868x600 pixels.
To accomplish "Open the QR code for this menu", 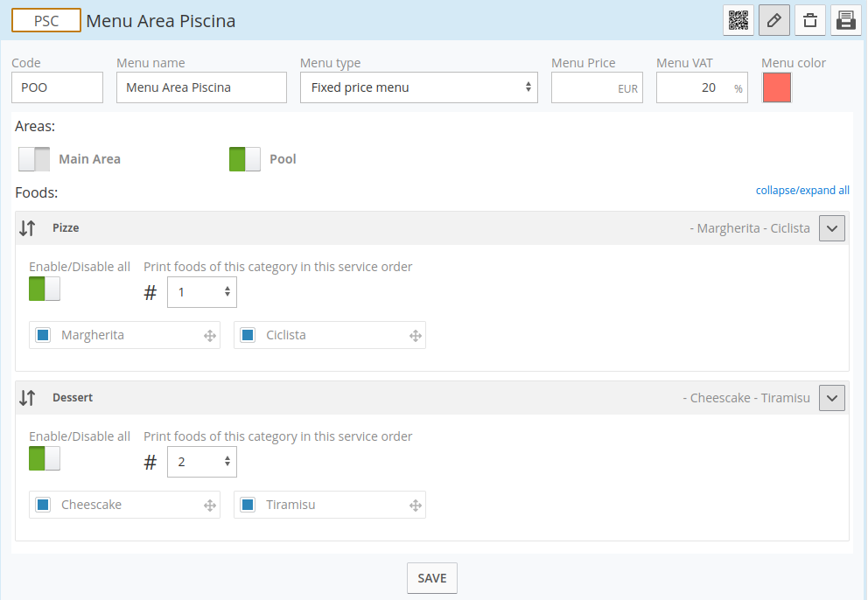I will click(738, 20).
